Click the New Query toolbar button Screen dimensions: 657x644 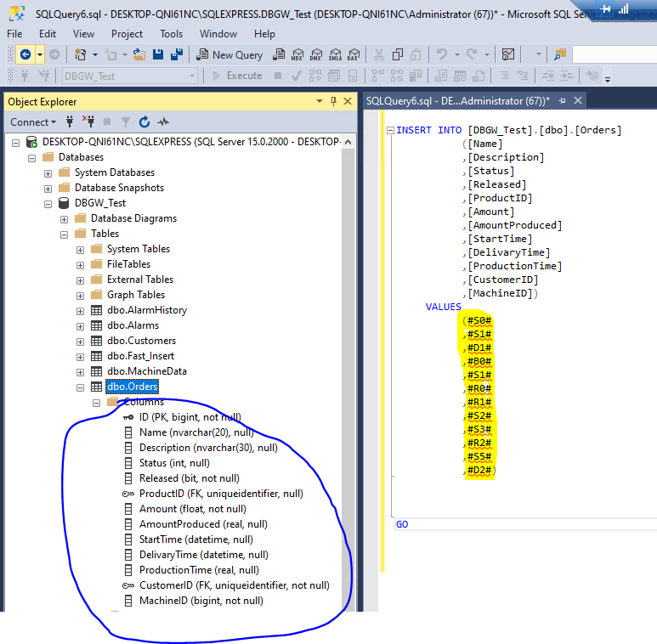(x=229, y=54)
